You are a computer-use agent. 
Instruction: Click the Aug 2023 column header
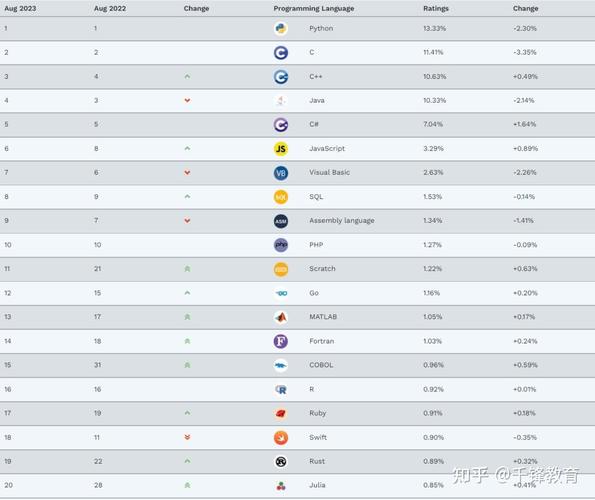click(x=20, y=8)
